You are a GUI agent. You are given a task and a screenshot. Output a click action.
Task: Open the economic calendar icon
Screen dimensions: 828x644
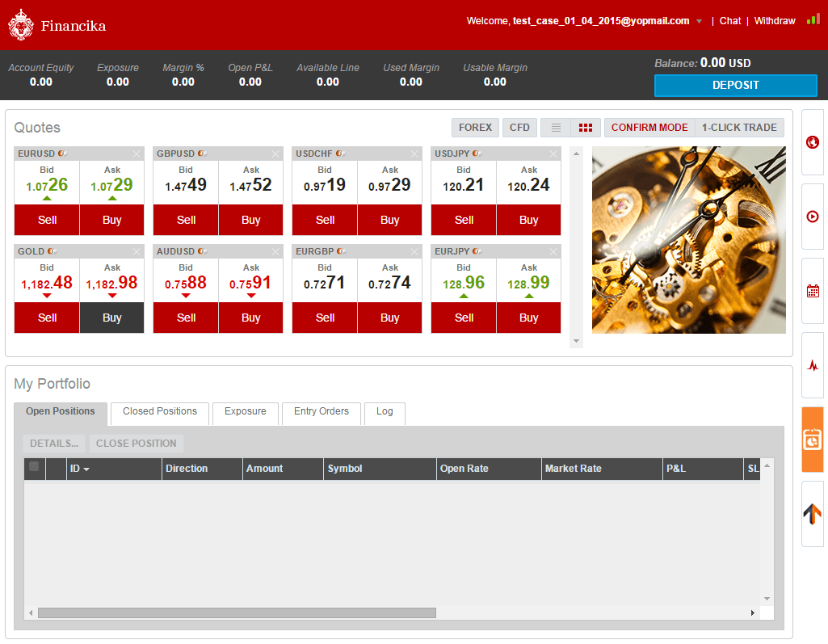(x=811, y=289)
